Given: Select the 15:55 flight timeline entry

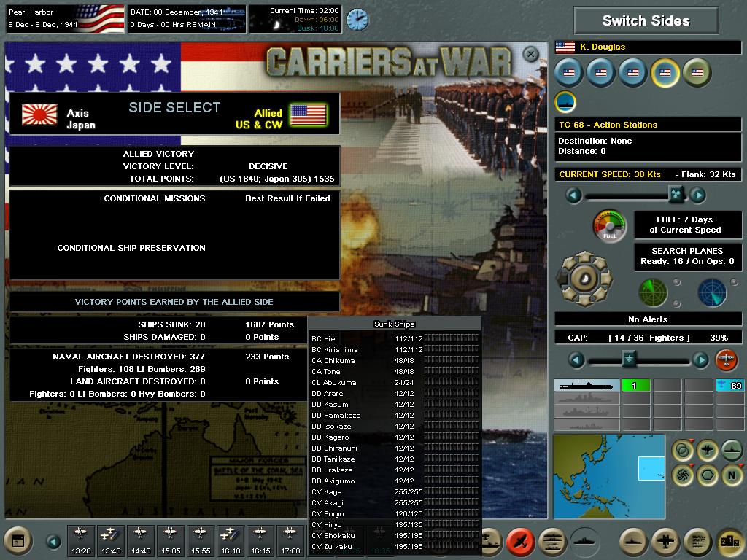Looking at the screenshot, I should pos(201,541).
